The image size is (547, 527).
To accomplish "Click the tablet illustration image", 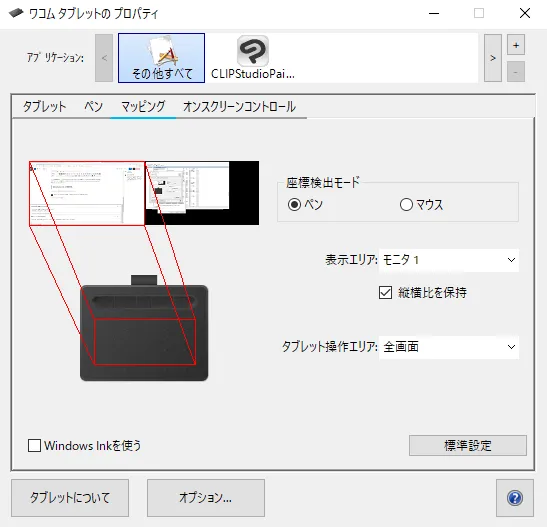I will tap(144, 328).
